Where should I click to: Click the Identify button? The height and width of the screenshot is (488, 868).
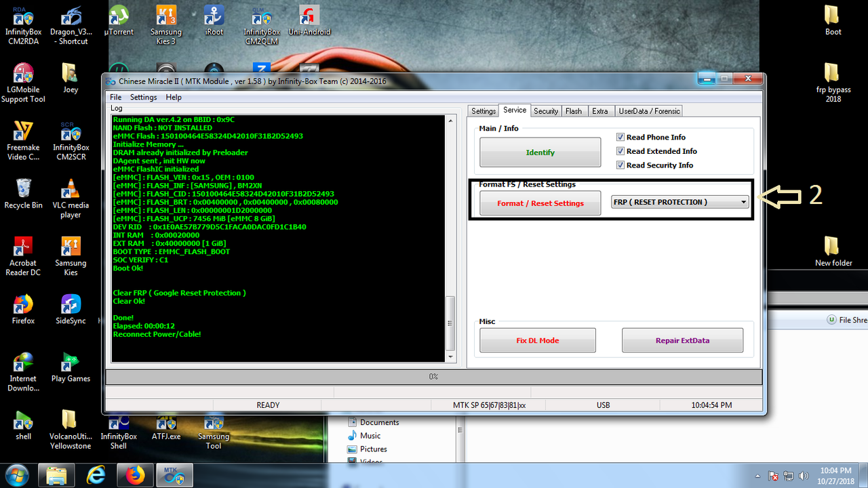540,152
